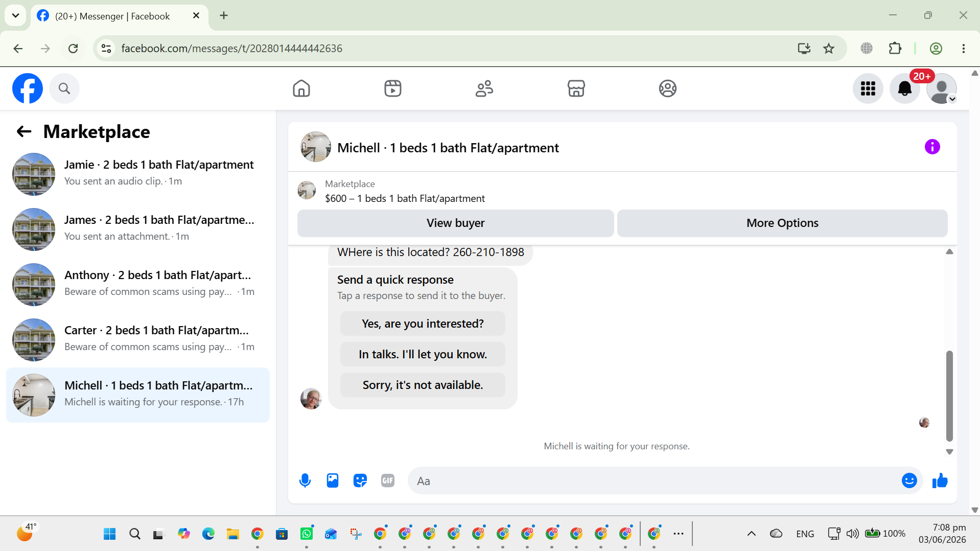Open Chrome profile icon
Screen dimensions: 980x551
936,49
